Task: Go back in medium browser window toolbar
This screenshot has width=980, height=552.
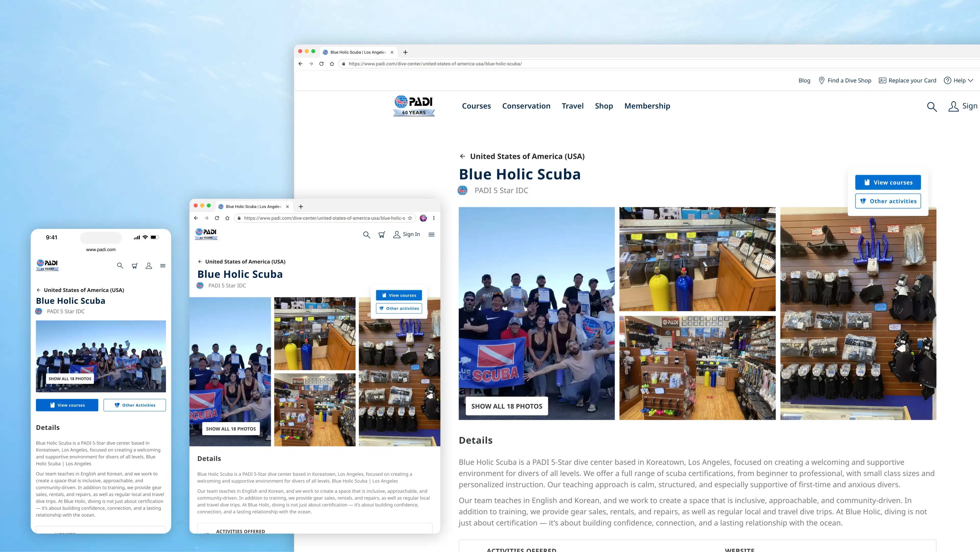Action: (x=196, y=218)
